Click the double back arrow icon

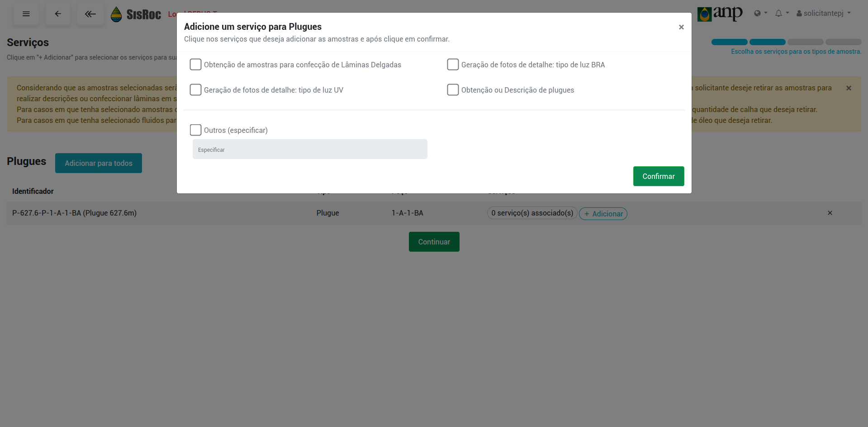(x=90, y=14)
